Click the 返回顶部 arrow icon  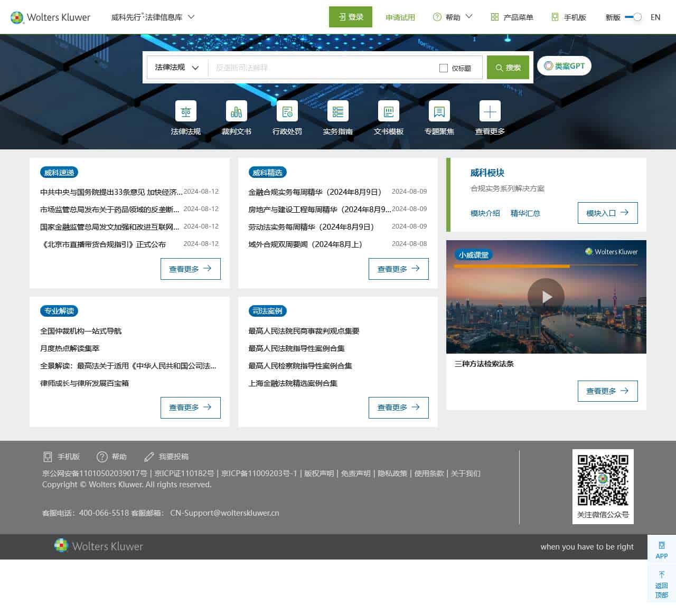[662, 574]
